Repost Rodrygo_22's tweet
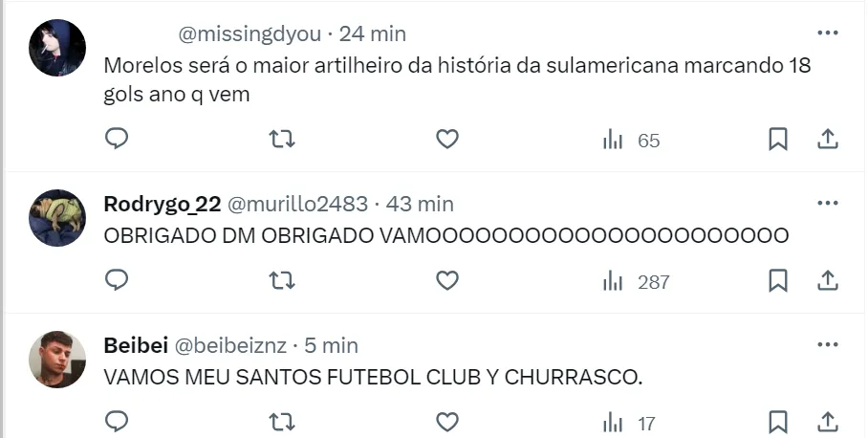This screenshot has width=868, height=438. click(x=282, y=281)
